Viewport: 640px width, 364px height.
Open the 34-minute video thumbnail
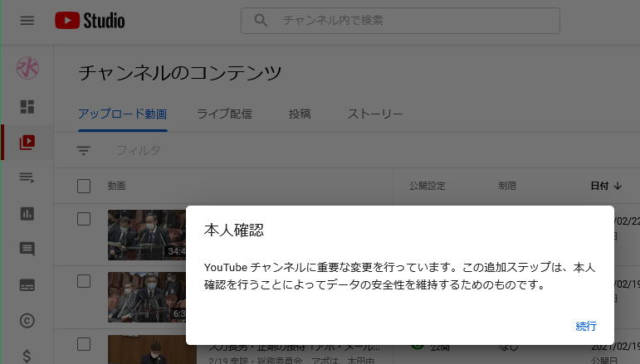tap(147, 235)
